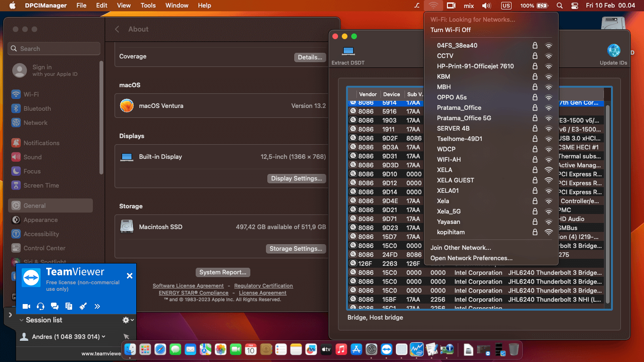Open TeamViewer file box icon
This screenshot has height=362, width=644.
pos(69,306)
